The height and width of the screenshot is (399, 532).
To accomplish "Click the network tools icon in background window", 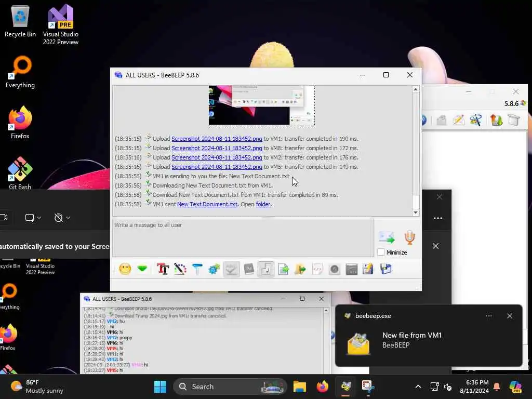I will pyautogui.click(x=476, y=120).
